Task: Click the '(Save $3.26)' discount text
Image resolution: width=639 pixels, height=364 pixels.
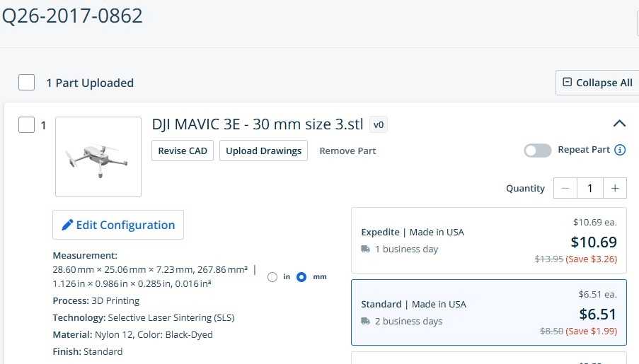Action: [x=592, y=259]
